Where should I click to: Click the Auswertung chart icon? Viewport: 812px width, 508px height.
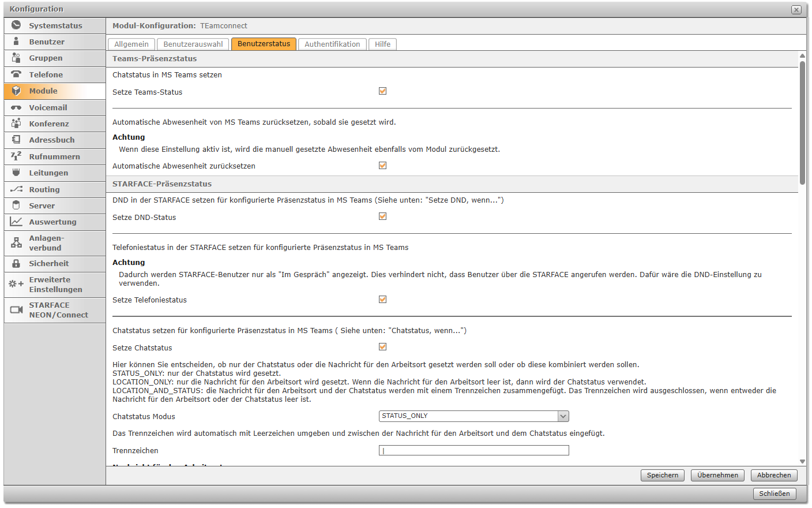(x=16, y=222)
